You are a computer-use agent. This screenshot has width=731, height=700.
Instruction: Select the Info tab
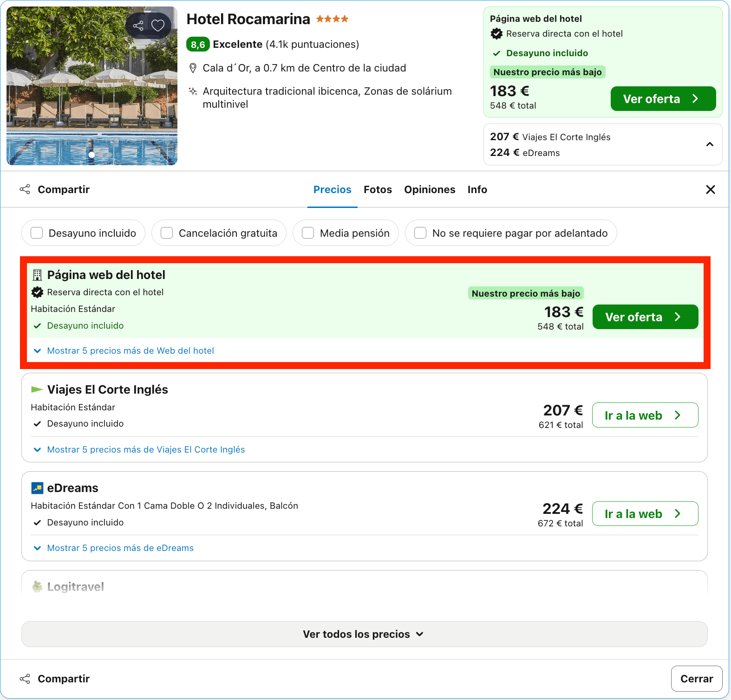[477, 189]
